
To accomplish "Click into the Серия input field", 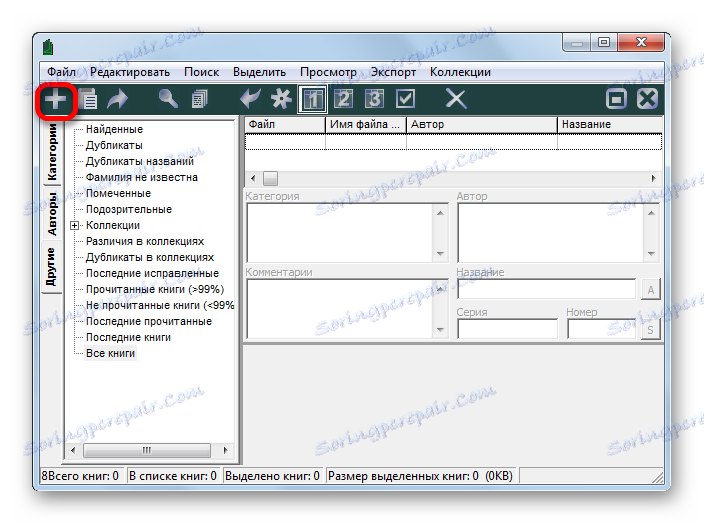I will [x=507, y=329].
